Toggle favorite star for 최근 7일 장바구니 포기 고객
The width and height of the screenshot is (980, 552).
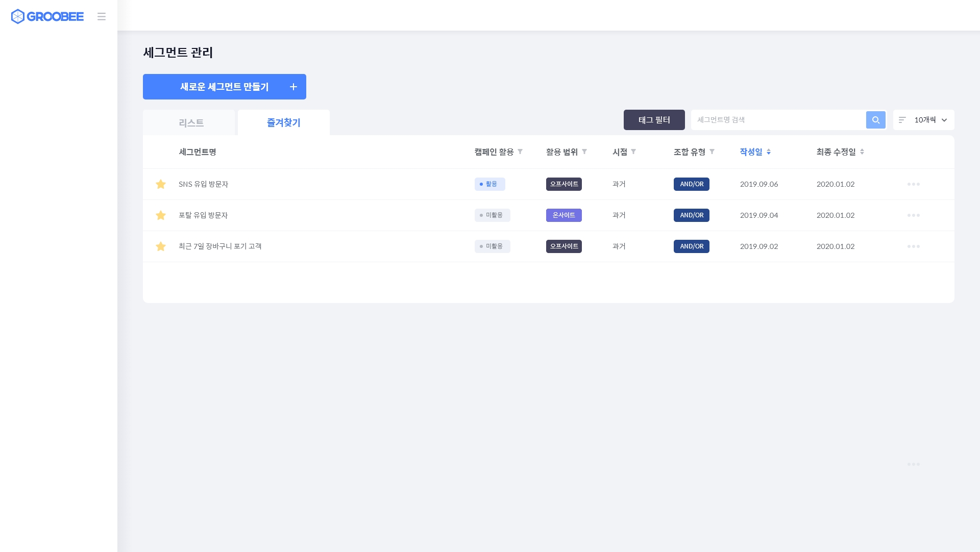pos(161,246)
